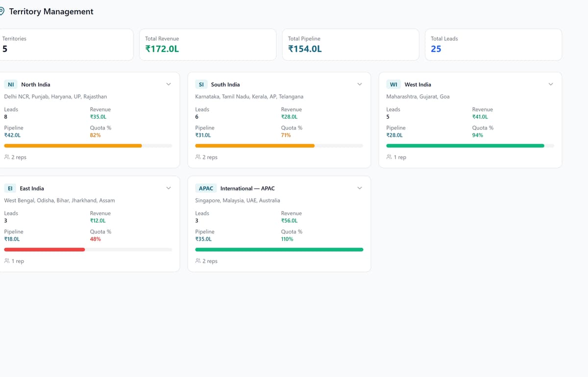The image size is (588, 377).
Task: Click East India quota 48%
Action: [96, 239]
